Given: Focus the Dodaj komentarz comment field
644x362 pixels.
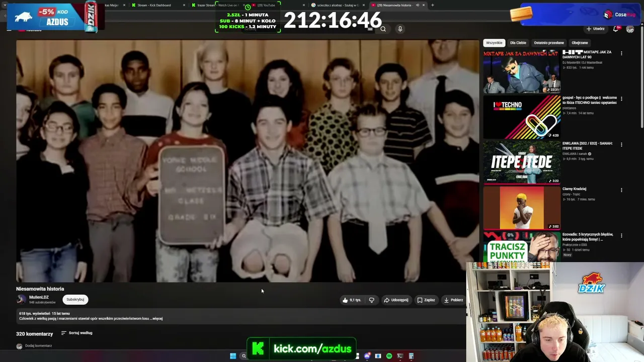Looking at the screenshot, I should click(x=38, y=346).
